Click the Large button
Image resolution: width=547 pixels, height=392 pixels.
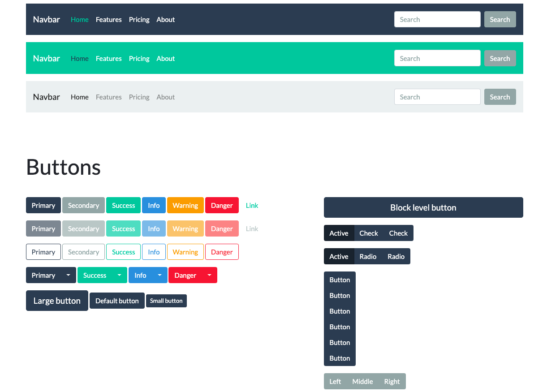57,301
